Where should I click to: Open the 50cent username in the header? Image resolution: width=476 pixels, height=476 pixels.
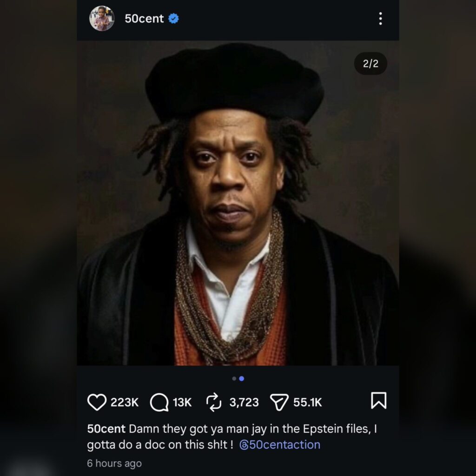click(144, 19)
